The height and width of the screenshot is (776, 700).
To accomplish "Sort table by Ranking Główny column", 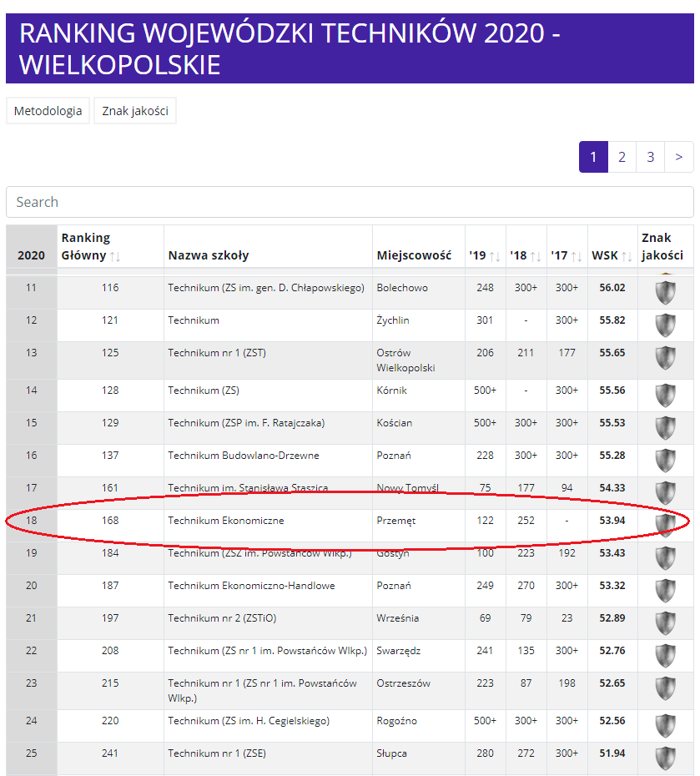I will [x=115, y=256].
